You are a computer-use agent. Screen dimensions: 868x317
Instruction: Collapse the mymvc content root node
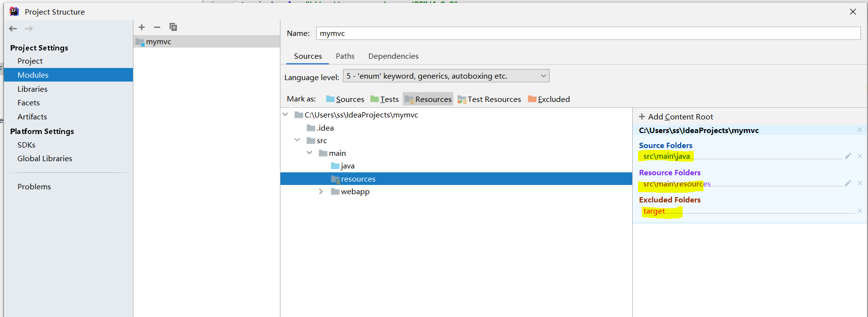285,115
